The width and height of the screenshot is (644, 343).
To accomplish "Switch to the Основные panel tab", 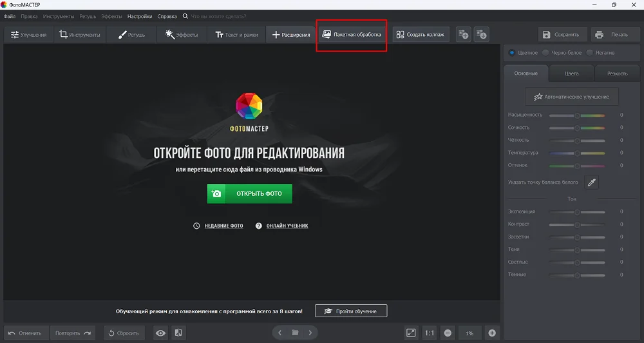I will (526, 73).
